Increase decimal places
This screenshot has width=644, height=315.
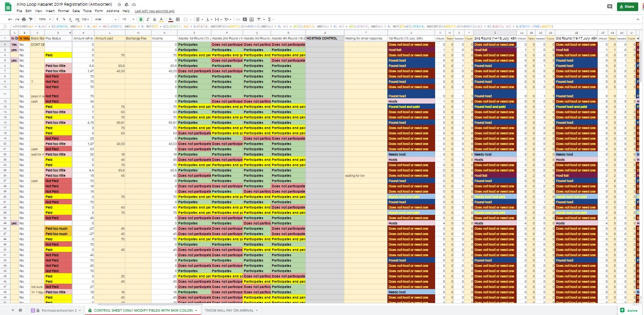77,19
